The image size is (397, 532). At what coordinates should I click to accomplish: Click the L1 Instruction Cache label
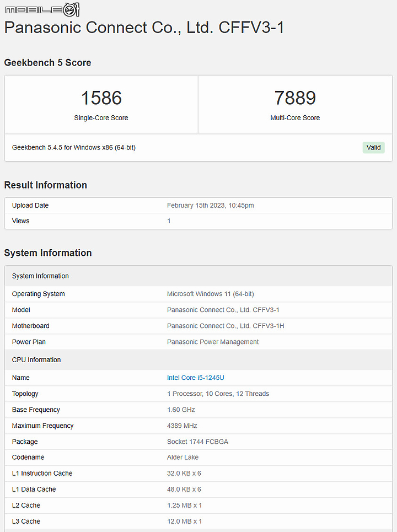click(42, 473)
